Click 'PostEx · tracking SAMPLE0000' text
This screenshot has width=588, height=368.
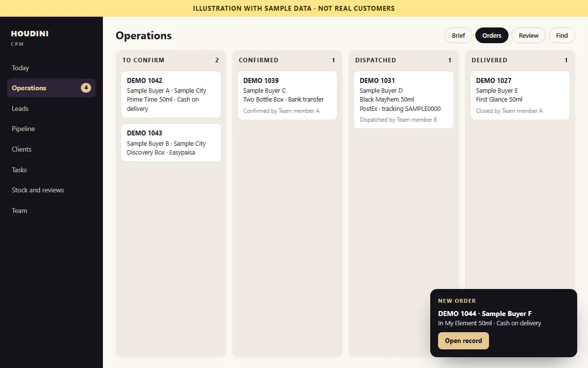[x=400, y=109]
